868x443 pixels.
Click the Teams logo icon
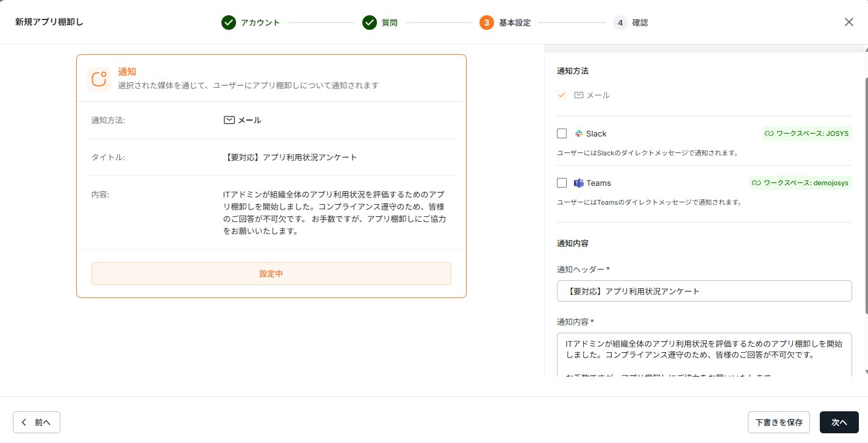tap(578, 183)
